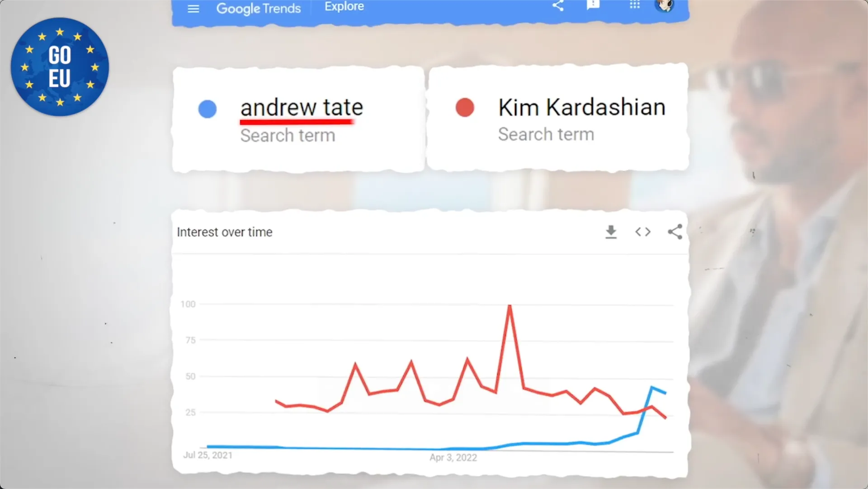Click the "Apr 3, 2022" axis label
This screenshot has height=489, width=868.
(453, 457)
